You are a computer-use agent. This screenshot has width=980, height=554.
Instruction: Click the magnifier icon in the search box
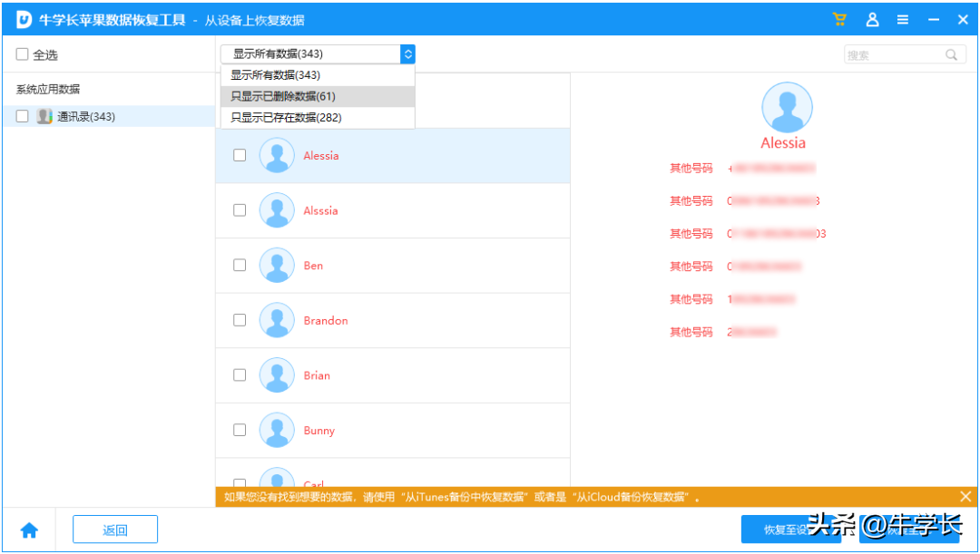click(x=951, y=54)
